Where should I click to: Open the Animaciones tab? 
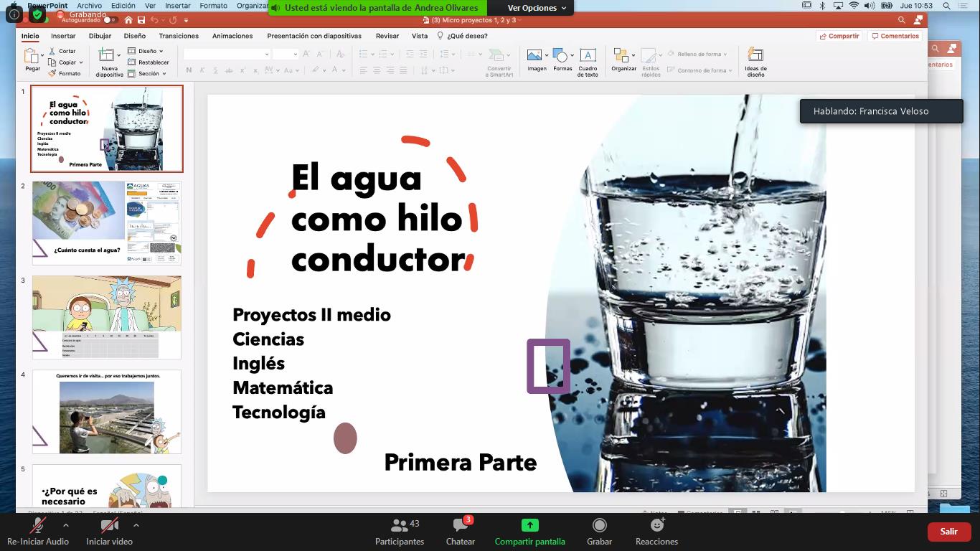point(232,36)
